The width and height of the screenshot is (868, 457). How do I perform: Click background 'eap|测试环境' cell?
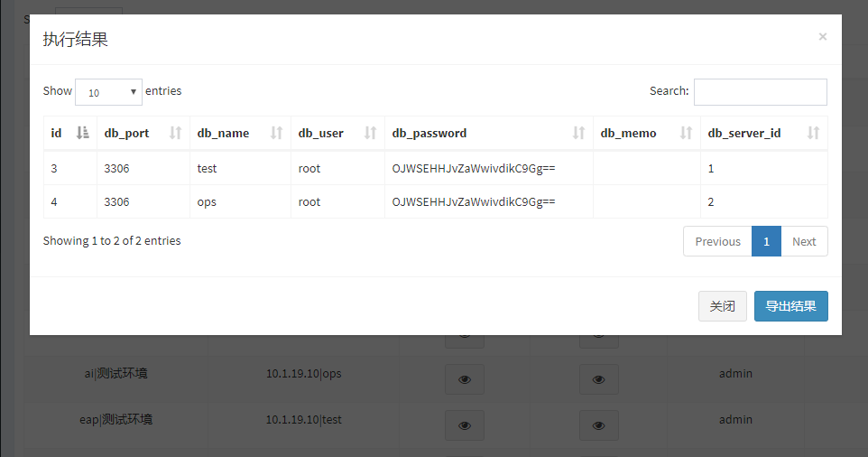[x=115, y=419]
